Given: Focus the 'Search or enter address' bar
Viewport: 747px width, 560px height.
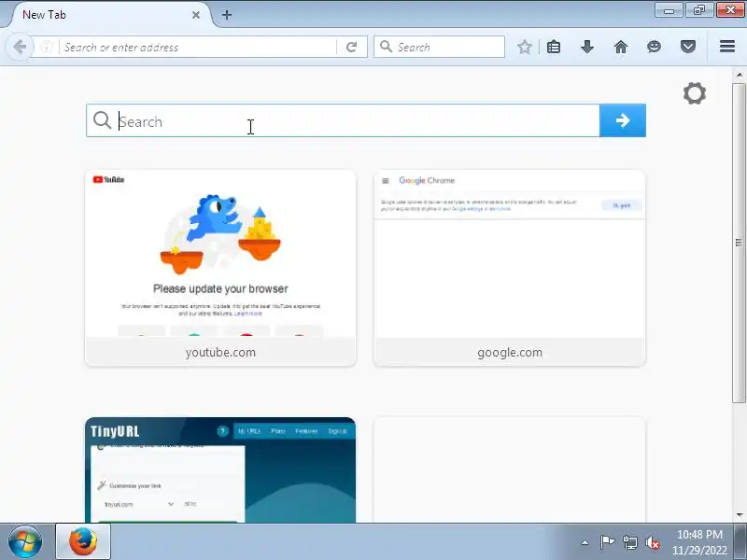Looking at the screenshot, I should (x=197, y=47).
